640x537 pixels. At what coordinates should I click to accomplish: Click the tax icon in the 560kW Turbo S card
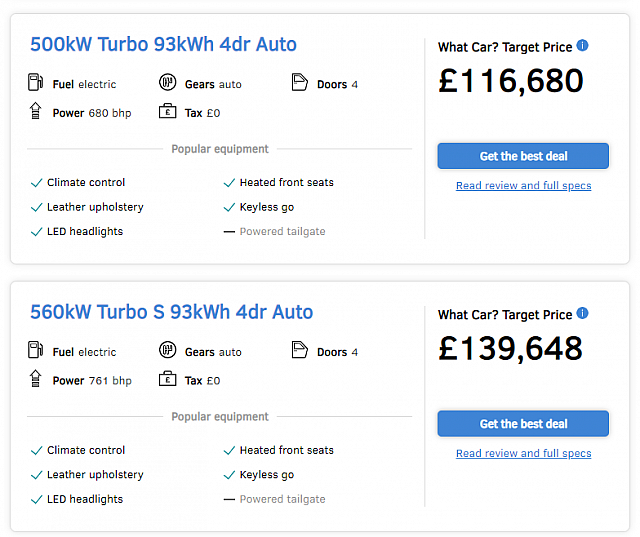click(x=167, y=378)
